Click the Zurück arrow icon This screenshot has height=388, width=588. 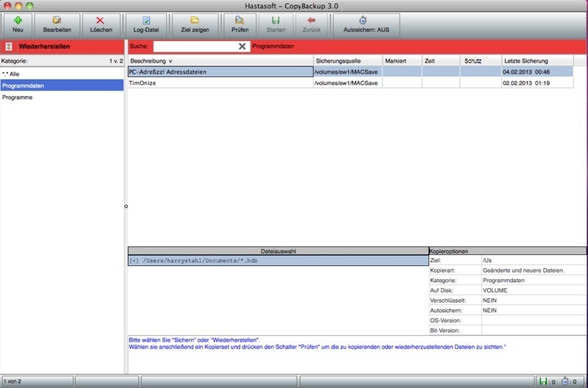click(x=312, y=21)
